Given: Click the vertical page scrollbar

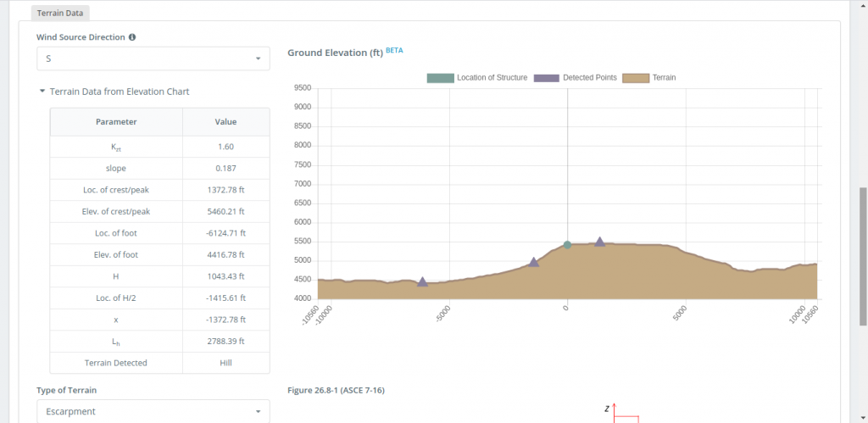Looking at the screenshot, I should [x=863, y=254].
